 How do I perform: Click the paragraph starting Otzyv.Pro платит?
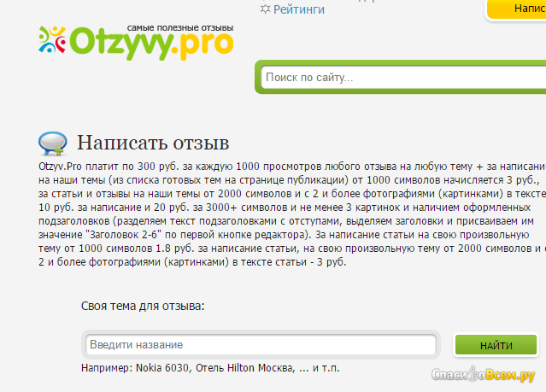(292, 214)
